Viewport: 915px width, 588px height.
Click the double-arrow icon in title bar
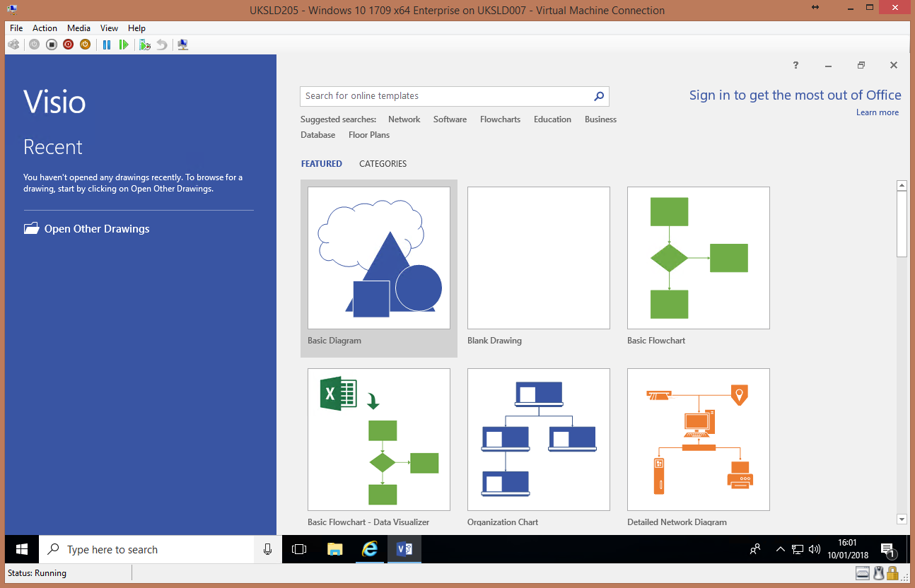point(815,7)
